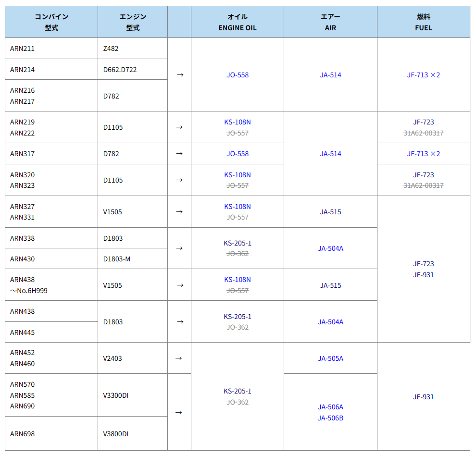Image resolution: width=476 pixels, height=455 pixels.
Task: Click the JA-506A air filter link
Action: coord(330,407)
